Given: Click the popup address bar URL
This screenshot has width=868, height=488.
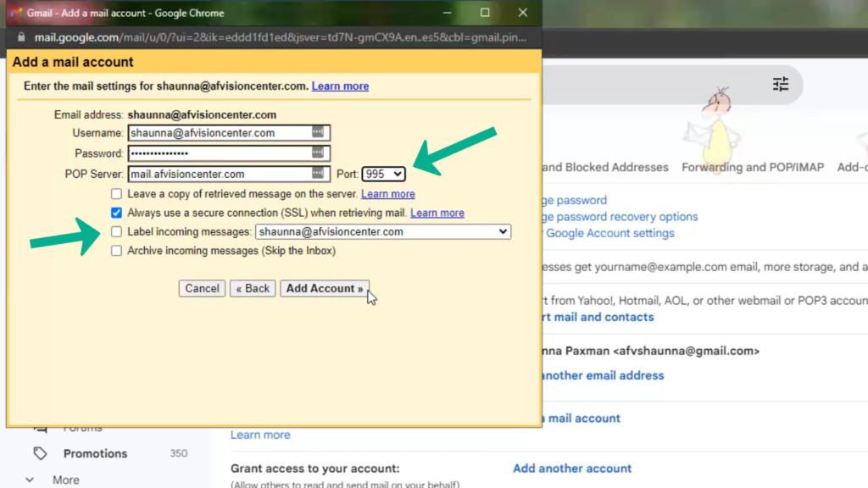Looking at the screenshot, I should pos(280,37).
